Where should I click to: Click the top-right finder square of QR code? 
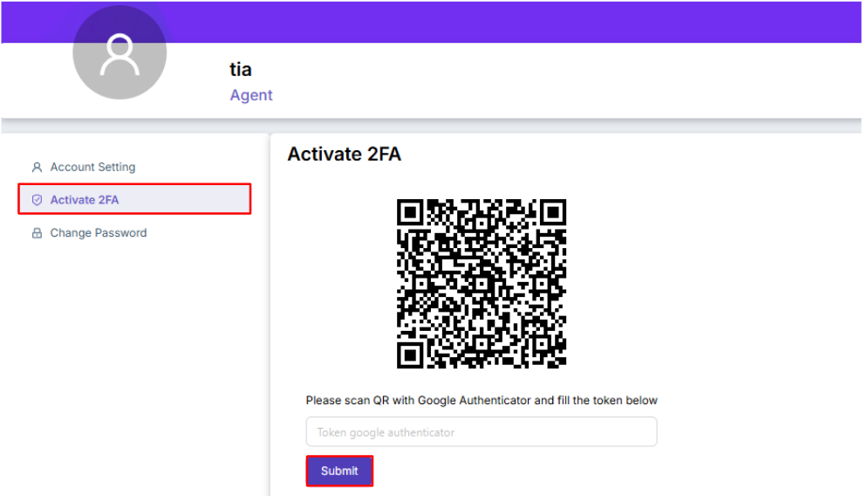tap(553, 212)
